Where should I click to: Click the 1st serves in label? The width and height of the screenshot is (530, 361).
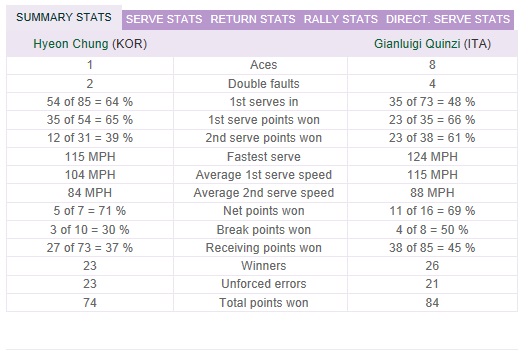[264, 102]
